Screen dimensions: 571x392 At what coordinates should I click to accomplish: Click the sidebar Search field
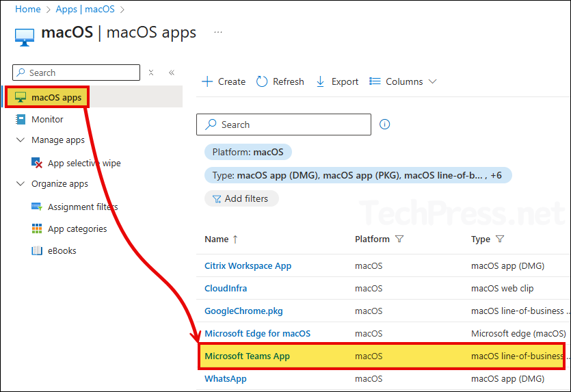tap(76, 73)
